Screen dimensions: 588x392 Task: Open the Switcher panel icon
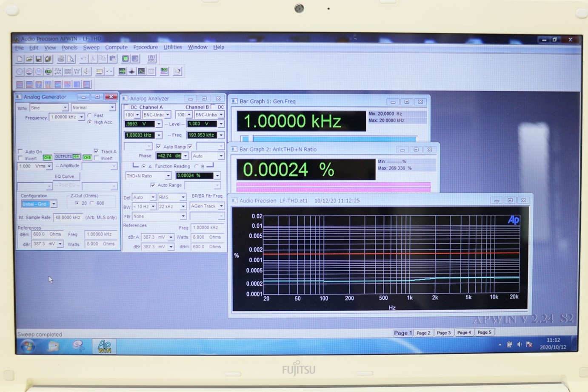(109, 71)
